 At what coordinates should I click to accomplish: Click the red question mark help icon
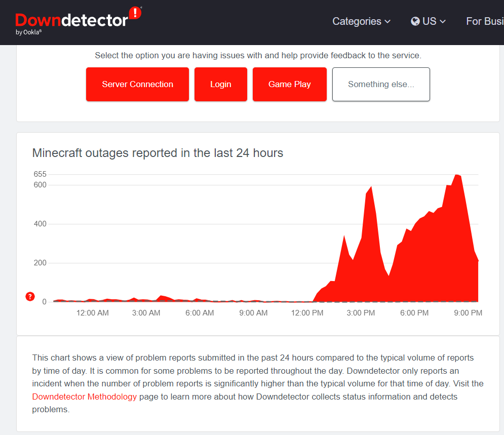coord(30,297)
